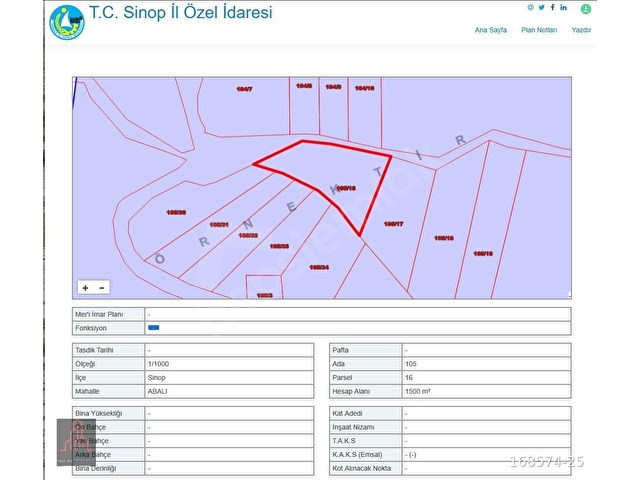Click the blue Fonksiyon color swatch
Screen dimensions: 640x480
click(x=153, y=327)
